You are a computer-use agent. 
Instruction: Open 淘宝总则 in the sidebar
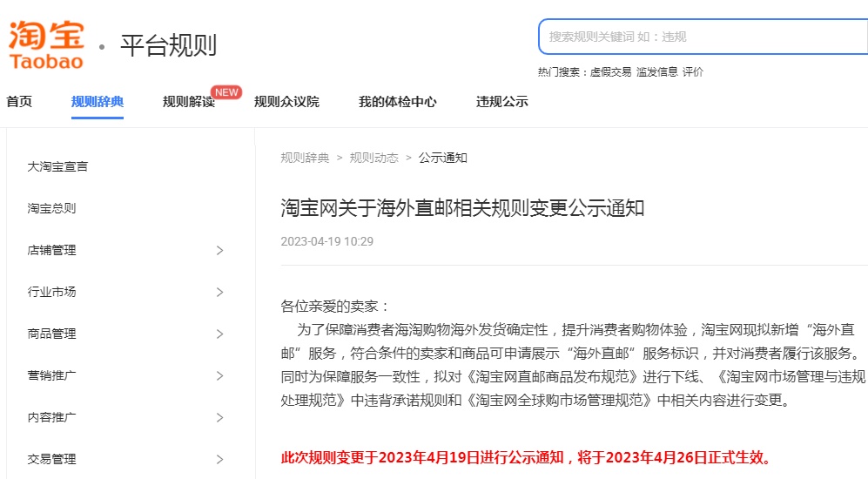coord(51,208)
